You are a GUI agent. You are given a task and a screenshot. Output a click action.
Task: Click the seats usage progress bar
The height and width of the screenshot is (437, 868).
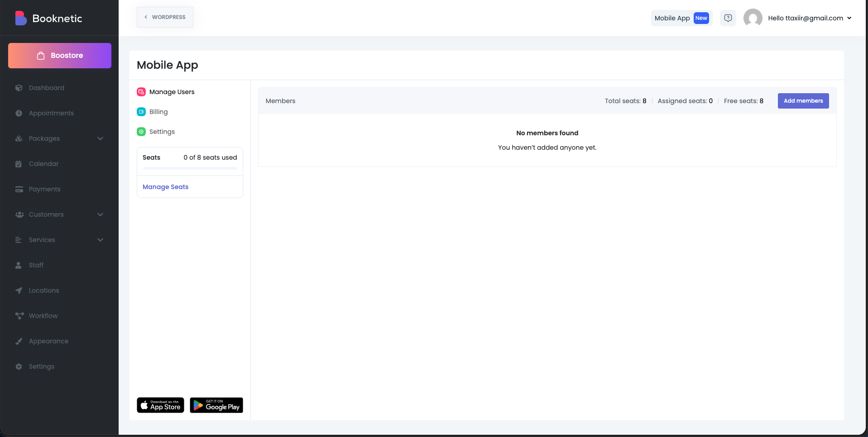tap(190, 168)
